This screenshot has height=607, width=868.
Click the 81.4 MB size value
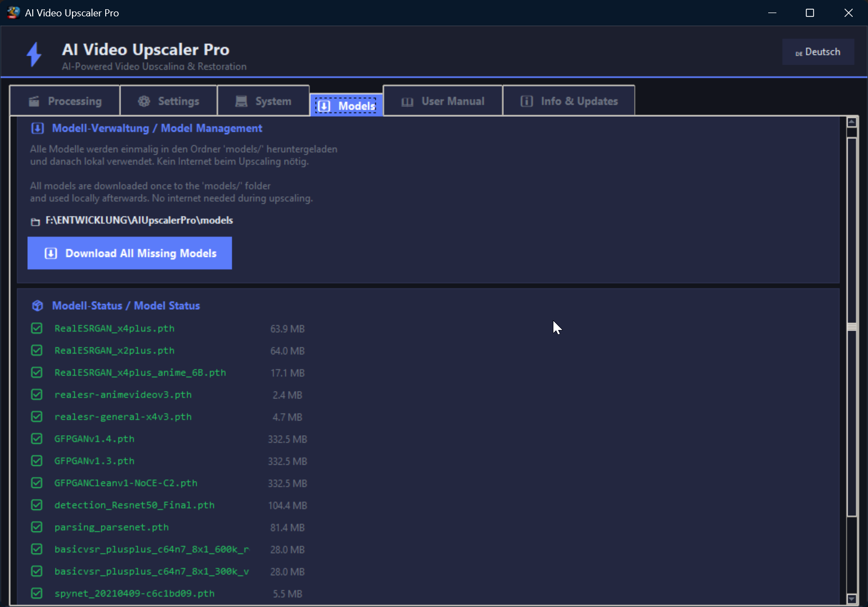[x=287, y=527]
